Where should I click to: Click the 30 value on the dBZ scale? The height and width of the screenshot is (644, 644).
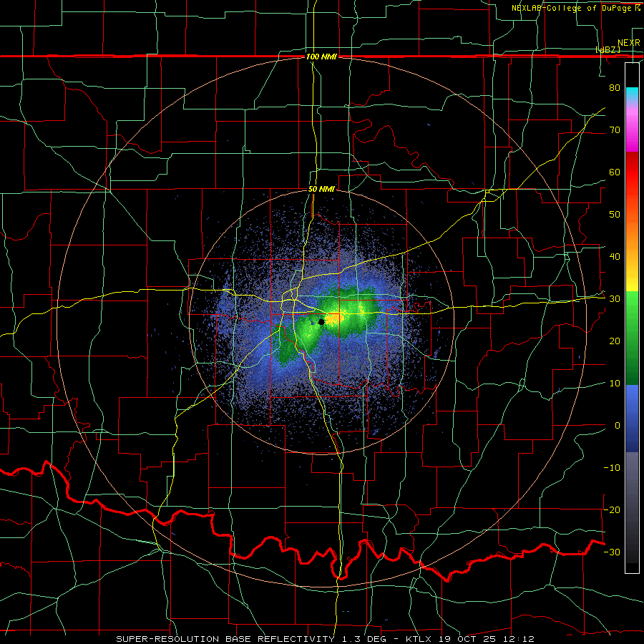[615, 299]
